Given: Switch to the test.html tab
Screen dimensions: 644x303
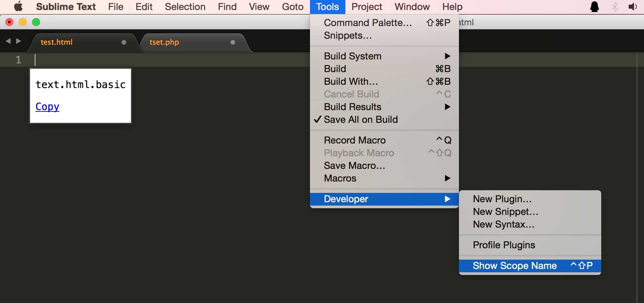Looking at the screenshot, I should coord(84,42).
